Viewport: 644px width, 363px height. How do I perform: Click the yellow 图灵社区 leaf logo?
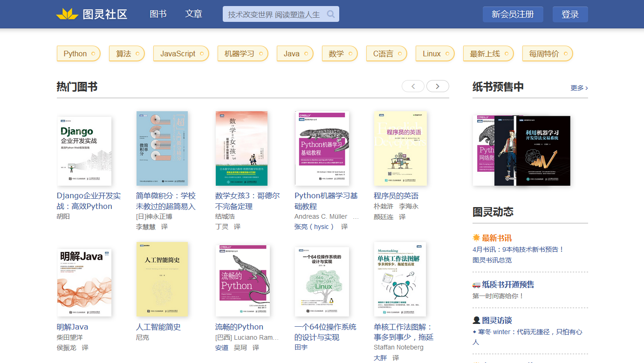click(x=68, y=13)
